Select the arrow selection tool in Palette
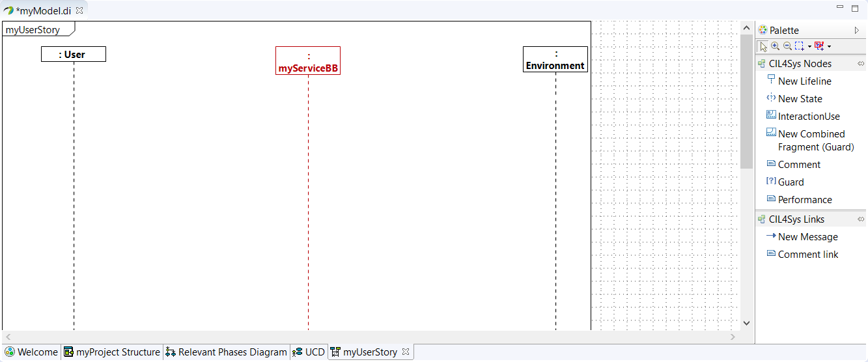868x362 pixels. [x=764, y=46]
